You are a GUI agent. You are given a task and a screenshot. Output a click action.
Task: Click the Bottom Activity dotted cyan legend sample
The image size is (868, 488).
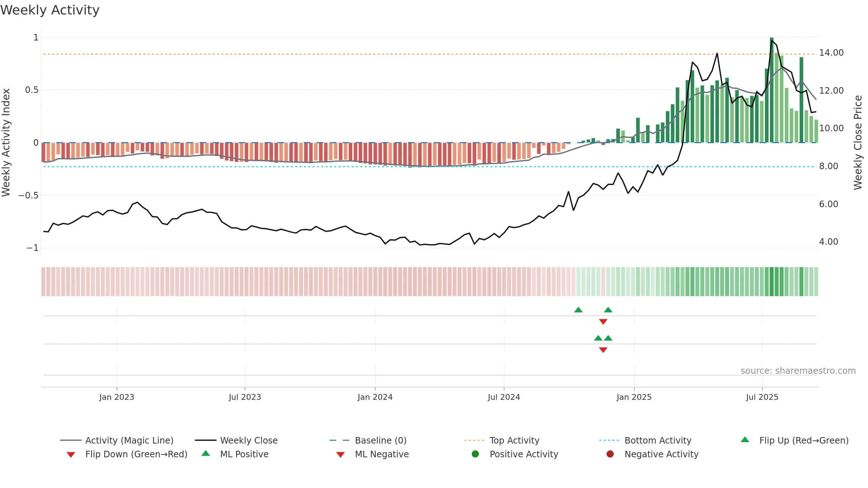[609, 440]
